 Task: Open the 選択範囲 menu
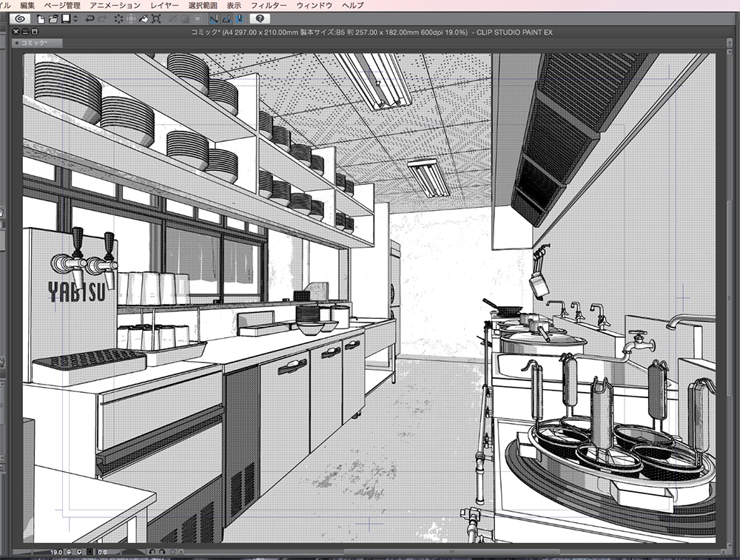203,5
